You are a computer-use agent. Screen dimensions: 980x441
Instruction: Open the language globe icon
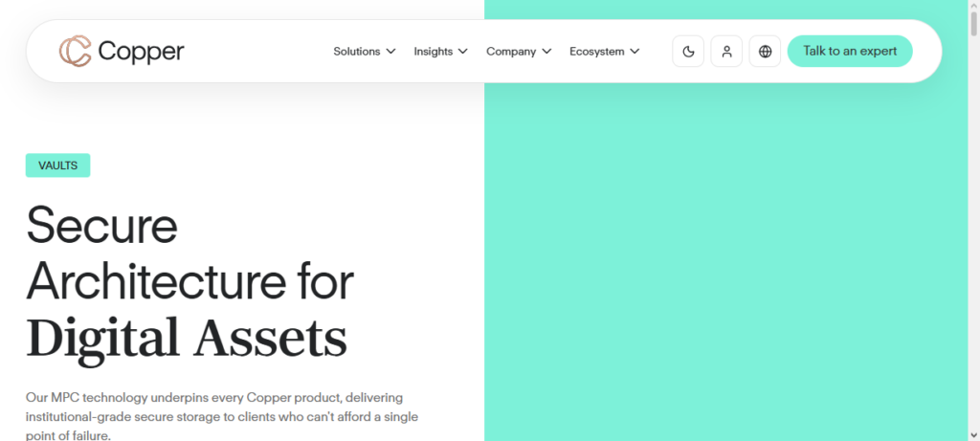click(765, 52)
